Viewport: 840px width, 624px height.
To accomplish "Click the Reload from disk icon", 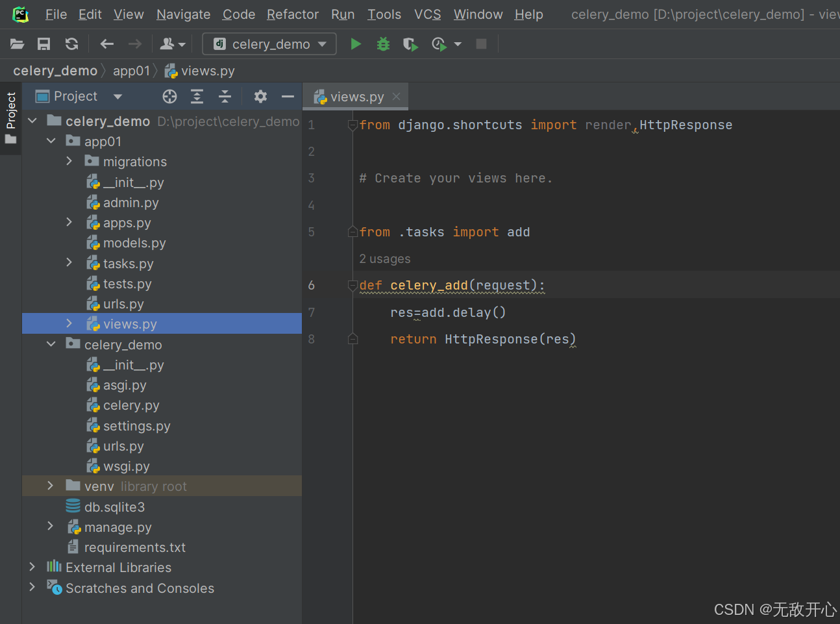I will [x=71, y=44].
